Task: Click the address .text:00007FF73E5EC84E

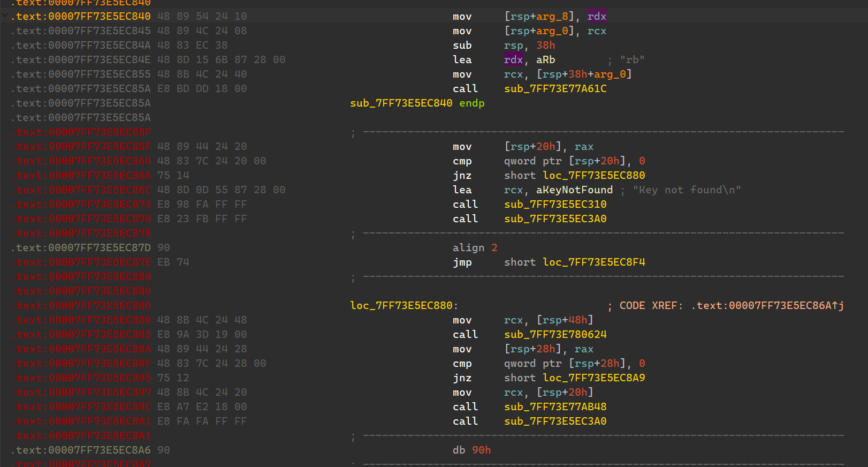Action: [x=83, y=60]
